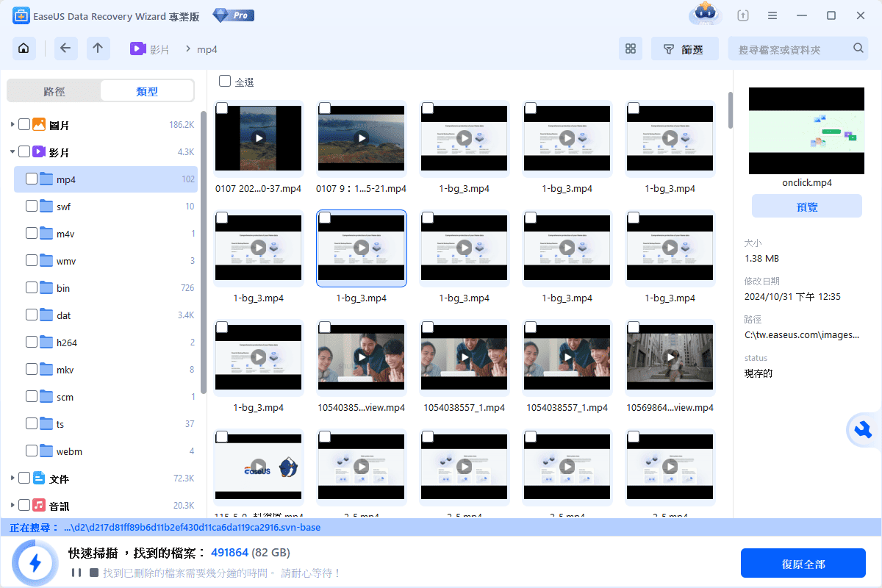
Task: Expand the 文件 category
Action: click(12, 478)
